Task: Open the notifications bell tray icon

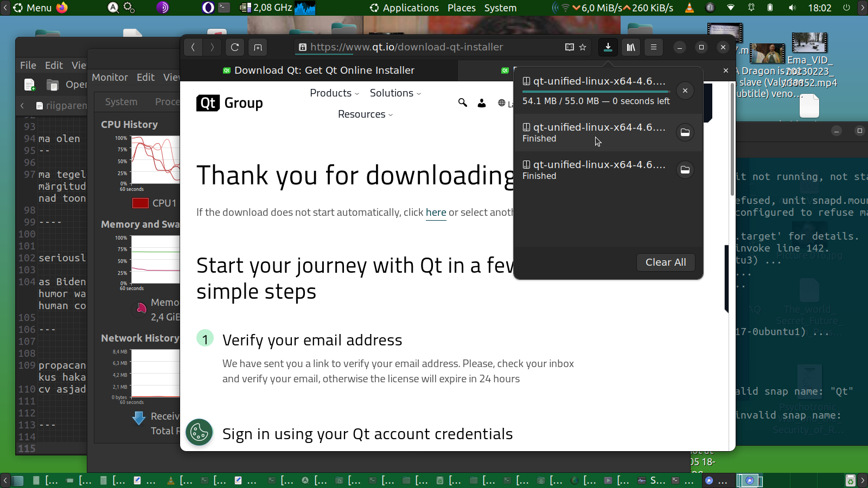Action: pyautogui.click(x=751, y=8)
